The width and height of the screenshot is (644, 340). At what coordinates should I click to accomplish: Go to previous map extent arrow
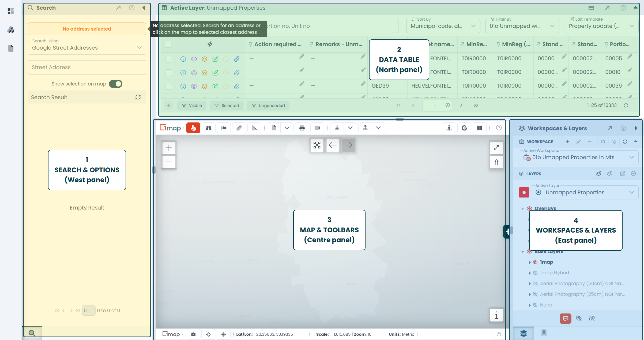[x=333, y=145]
